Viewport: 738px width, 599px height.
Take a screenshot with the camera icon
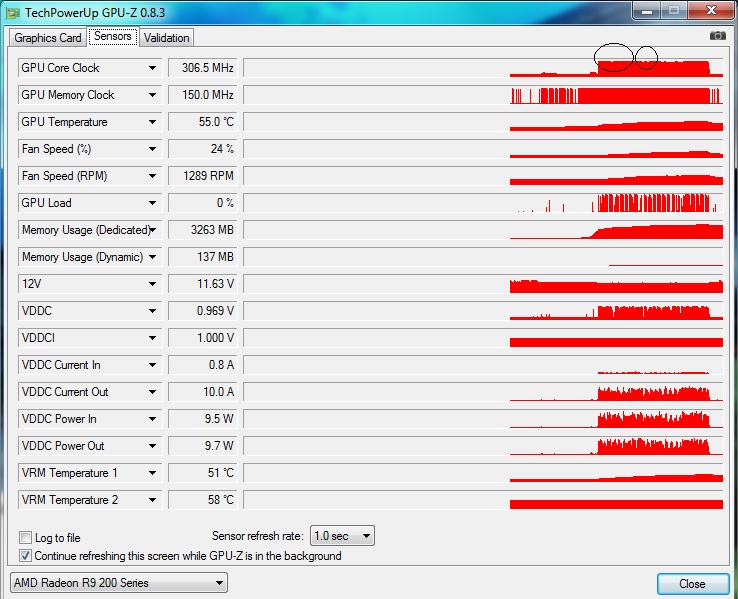click(x=717, y=36)
